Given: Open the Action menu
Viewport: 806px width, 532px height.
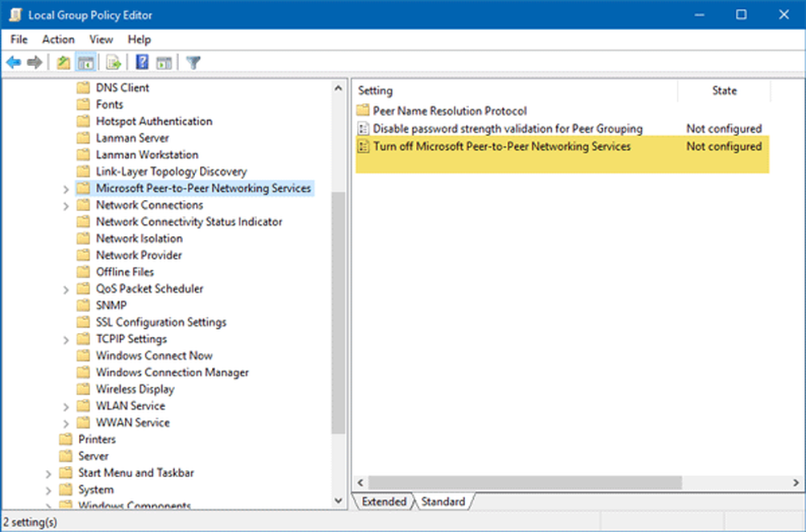Looking at the screenshot, I should tap(58, 39).
